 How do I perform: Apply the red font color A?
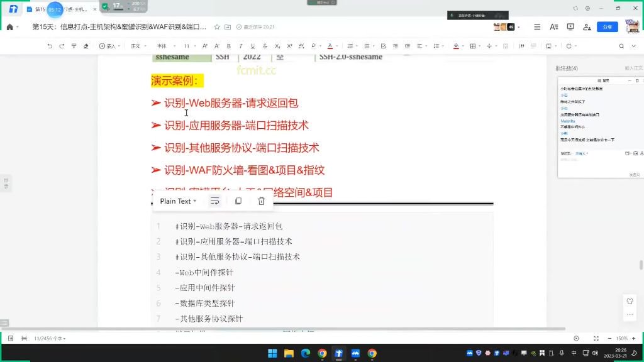point(330,46)
